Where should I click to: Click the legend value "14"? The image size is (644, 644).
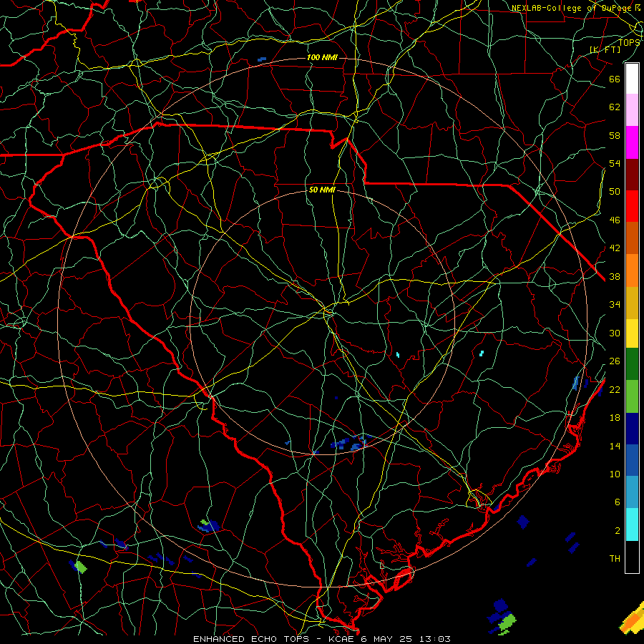pos(615,446)
